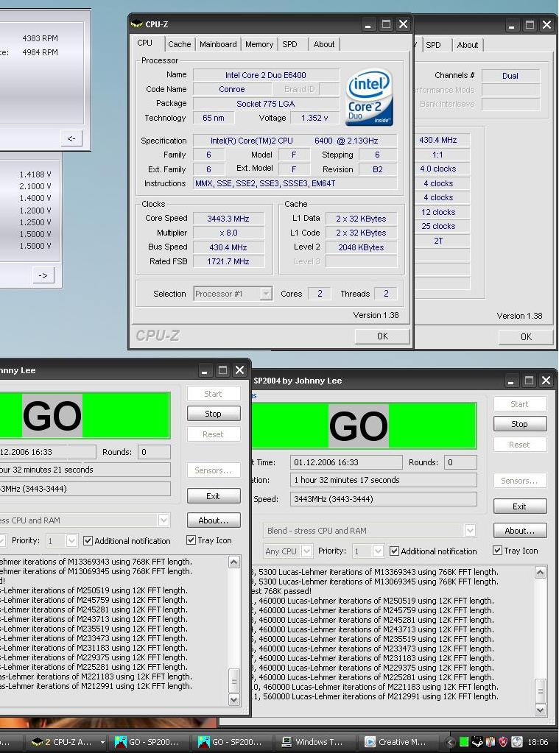Image resolution: width=559 pixels, height=756 pixels.
Task: Toggle Additional notification in left SP2004 window
Action: [88, 541]
